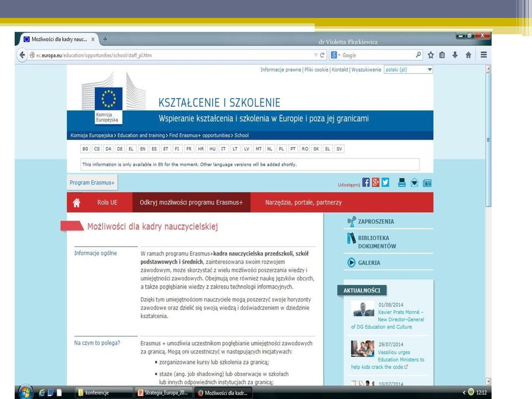
Task: Bookmark this page with the star icon
Action: point(431,55)
